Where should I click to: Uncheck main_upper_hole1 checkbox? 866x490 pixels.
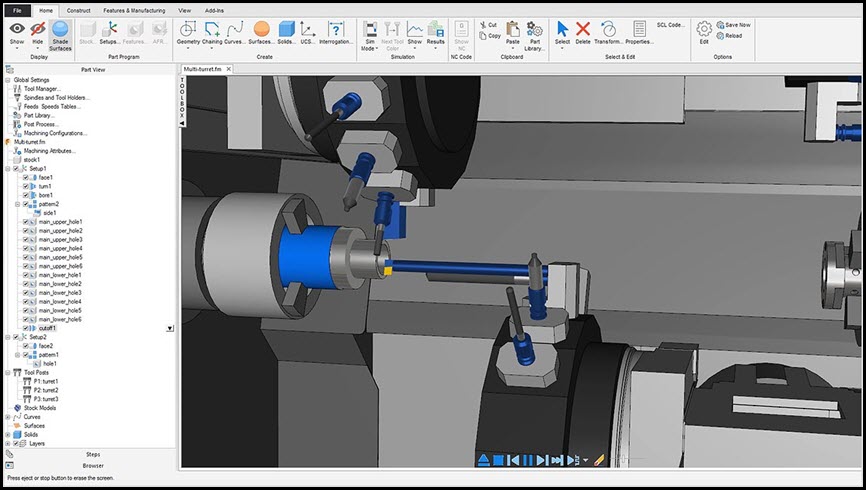point(25,222)
